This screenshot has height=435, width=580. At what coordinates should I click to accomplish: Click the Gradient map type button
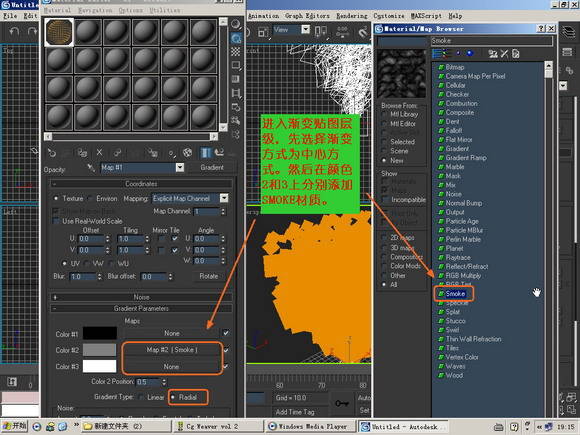click(212, 168)
